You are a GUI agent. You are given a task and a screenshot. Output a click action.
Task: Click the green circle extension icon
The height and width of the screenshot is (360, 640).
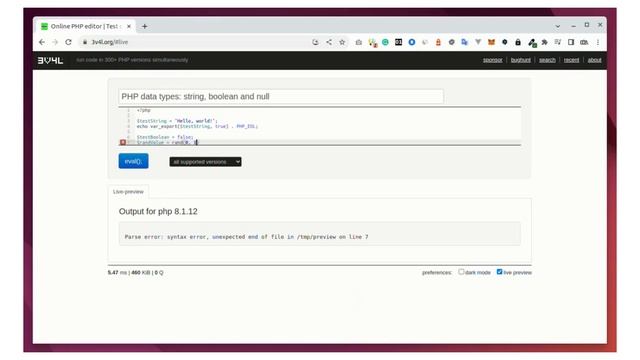pyautogui.click(x=385, y=42)
